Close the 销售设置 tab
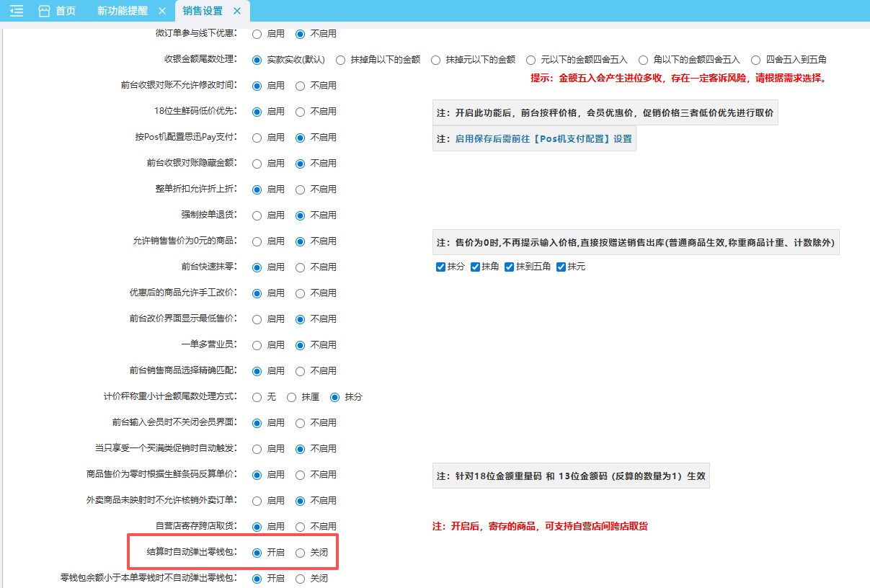 [x=236, y=11]
